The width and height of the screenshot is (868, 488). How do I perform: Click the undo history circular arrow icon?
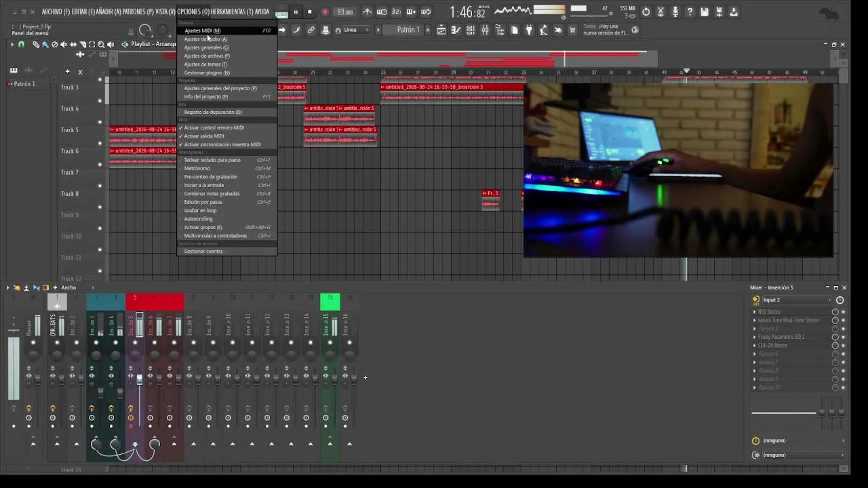(646, 12)
